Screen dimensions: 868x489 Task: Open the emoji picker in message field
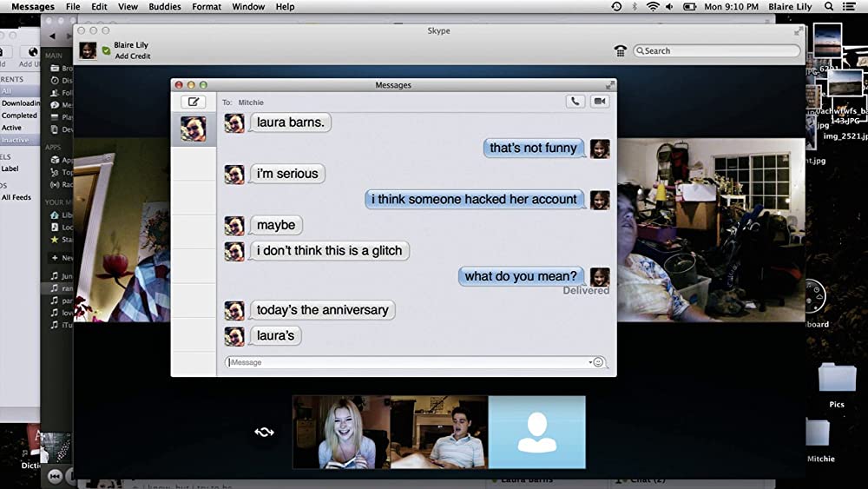pos(598,362)
